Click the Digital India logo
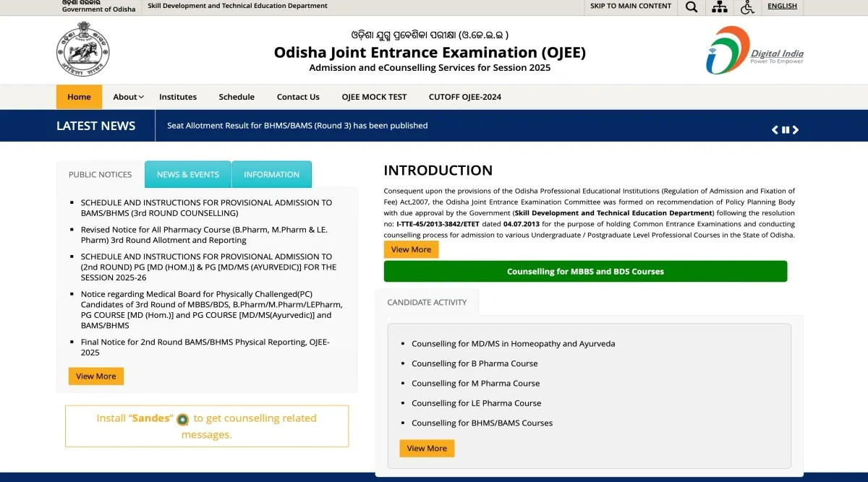868x482 pixels. coord(754,50)
